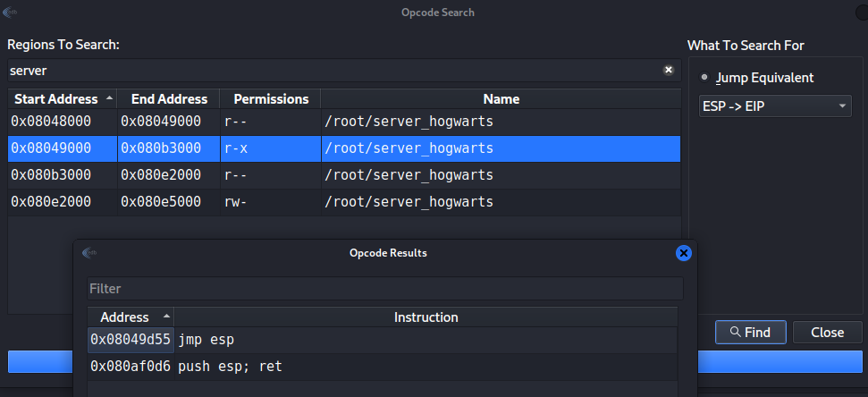Image resolution: width=868 pixels, height=397 pixels.
Task: Click the Close button
Action: pos(827,333)
